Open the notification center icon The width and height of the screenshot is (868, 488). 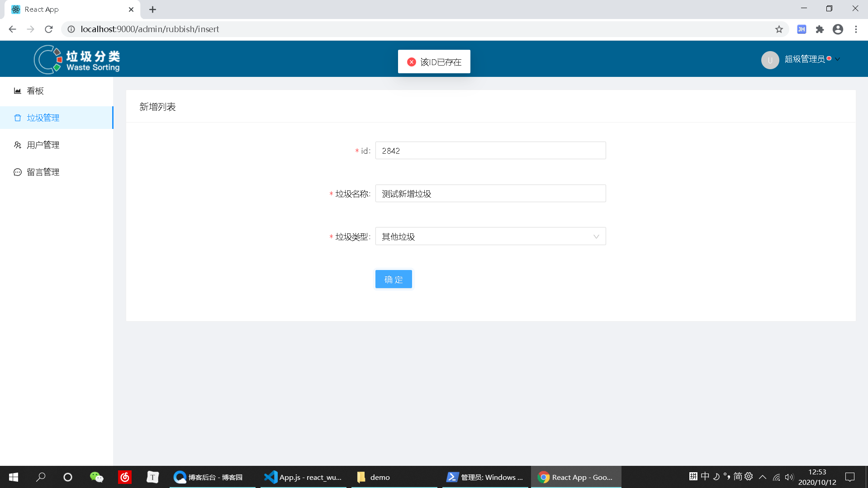pos(850,477)
